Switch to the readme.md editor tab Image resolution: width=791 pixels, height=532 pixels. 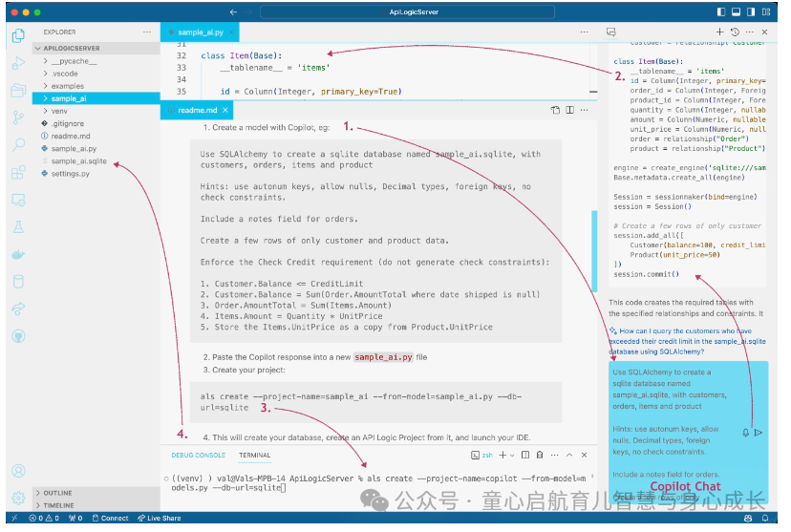(197, 110)
